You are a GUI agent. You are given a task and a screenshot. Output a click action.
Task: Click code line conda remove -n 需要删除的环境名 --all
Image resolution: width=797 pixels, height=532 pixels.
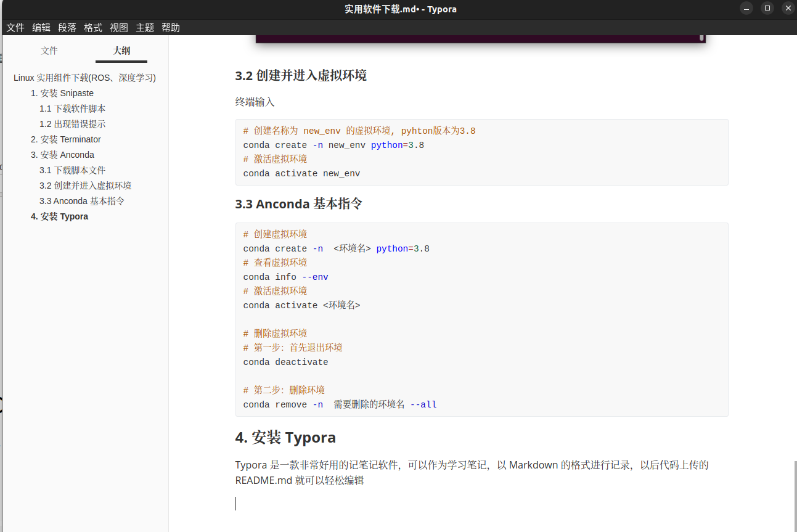[x=340, y=405]
